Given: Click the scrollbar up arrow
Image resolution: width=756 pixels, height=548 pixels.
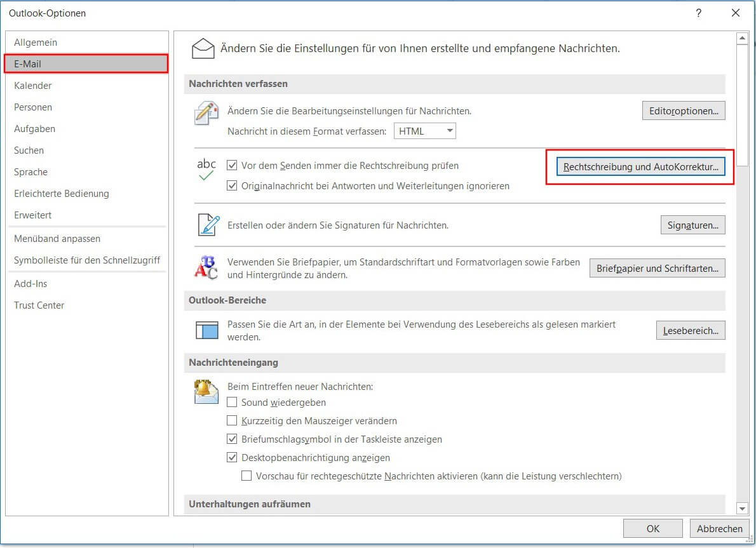Looking at the screenshot, I should [x=742, y=38].
